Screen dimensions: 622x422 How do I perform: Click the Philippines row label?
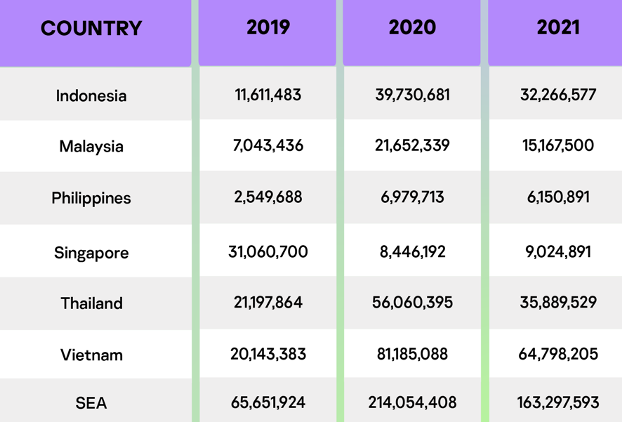(x=92, y=198)
